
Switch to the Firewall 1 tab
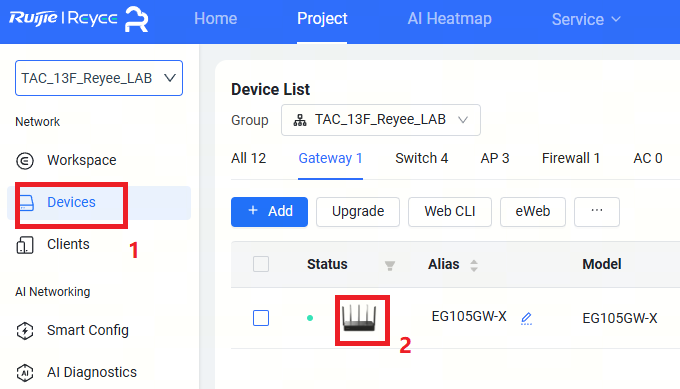[571, 158]
